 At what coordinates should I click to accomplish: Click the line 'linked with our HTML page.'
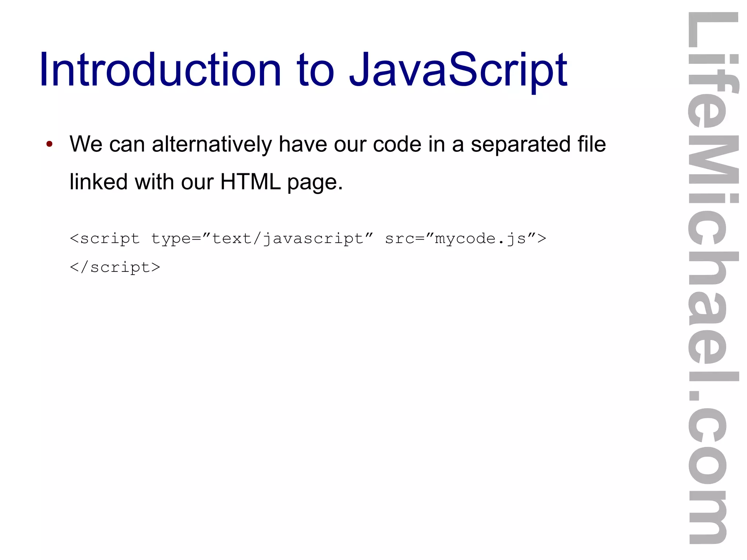click(206, 182)
